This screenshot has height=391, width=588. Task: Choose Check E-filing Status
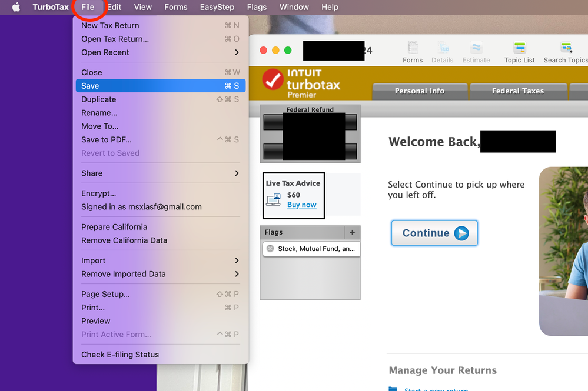tap(161, 355)
